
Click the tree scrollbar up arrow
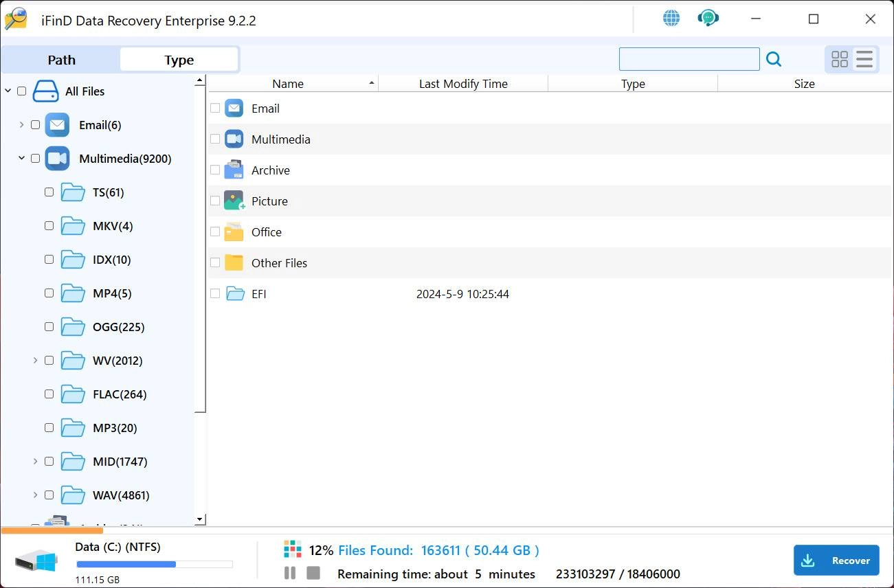point(200,80)
